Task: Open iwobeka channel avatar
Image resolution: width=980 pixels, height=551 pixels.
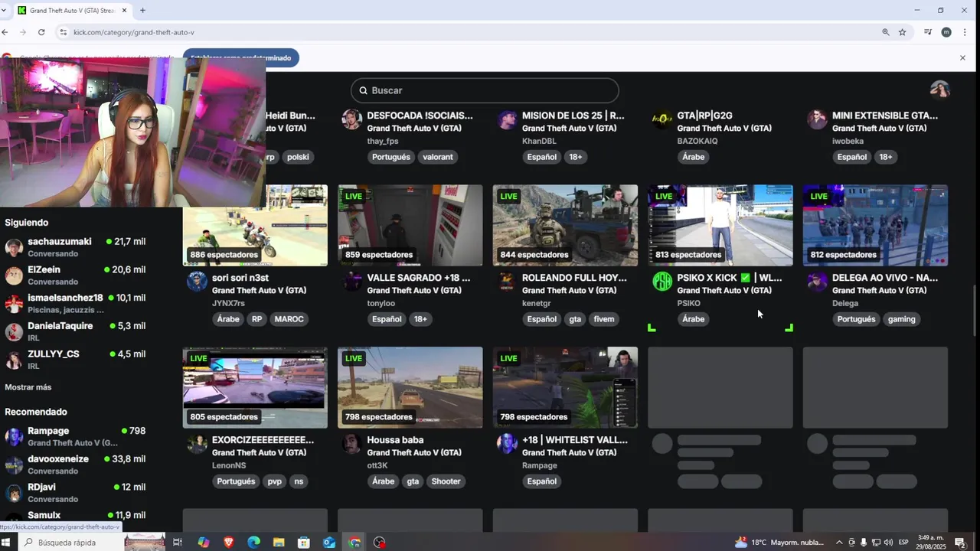Action: (817, 119)
